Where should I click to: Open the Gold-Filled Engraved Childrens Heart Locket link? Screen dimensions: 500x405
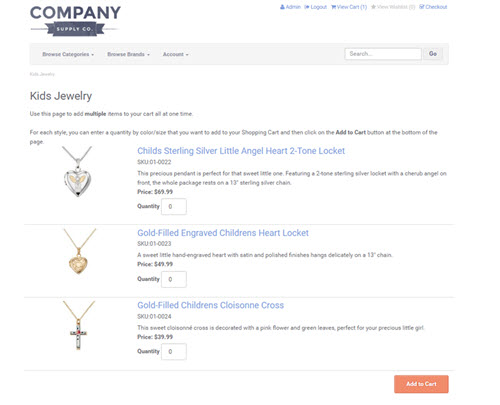coord(223,233)
